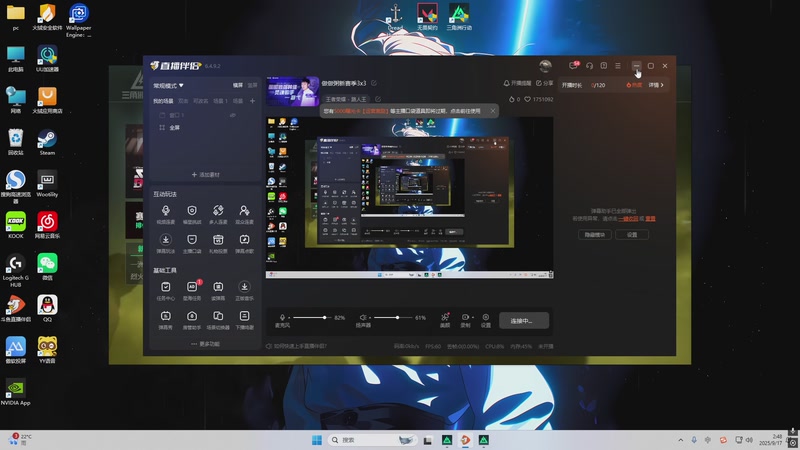Screen dimensions: 800x450
Task: Mute the 扬声器 speaker icon
Action: click(x=362, y=317)
